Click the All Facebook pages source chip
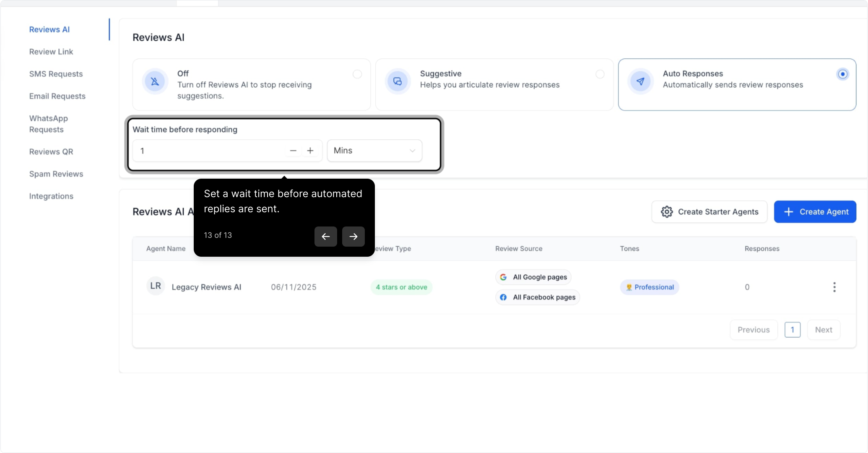 (x=538, y=297)
